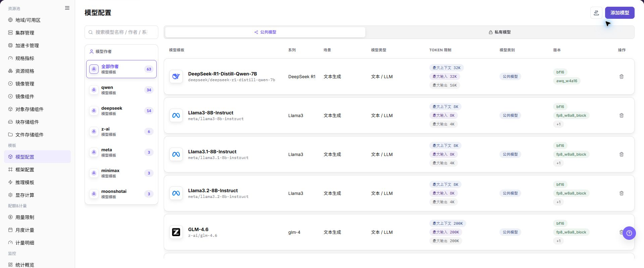Click the 全部作者 avatar icon
The height and width of the screenshot is (268, 644).
tap(94, 69)
